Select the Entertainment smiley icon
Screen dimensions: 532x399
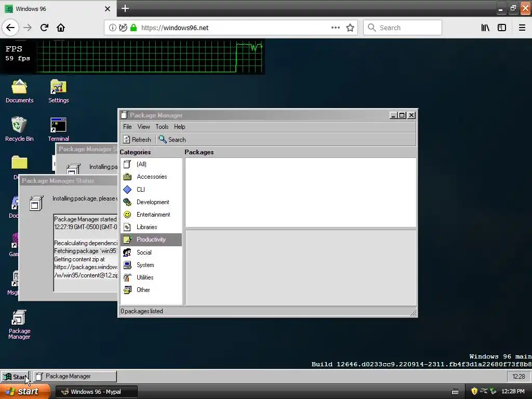[127, 215]
